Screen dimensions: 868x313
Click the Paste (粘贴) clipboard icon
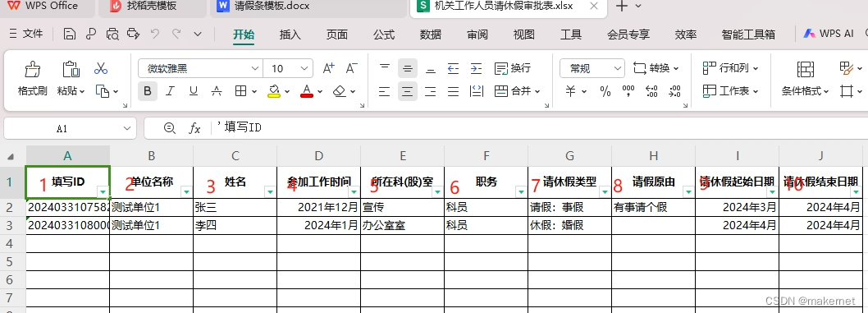[71, 70]
